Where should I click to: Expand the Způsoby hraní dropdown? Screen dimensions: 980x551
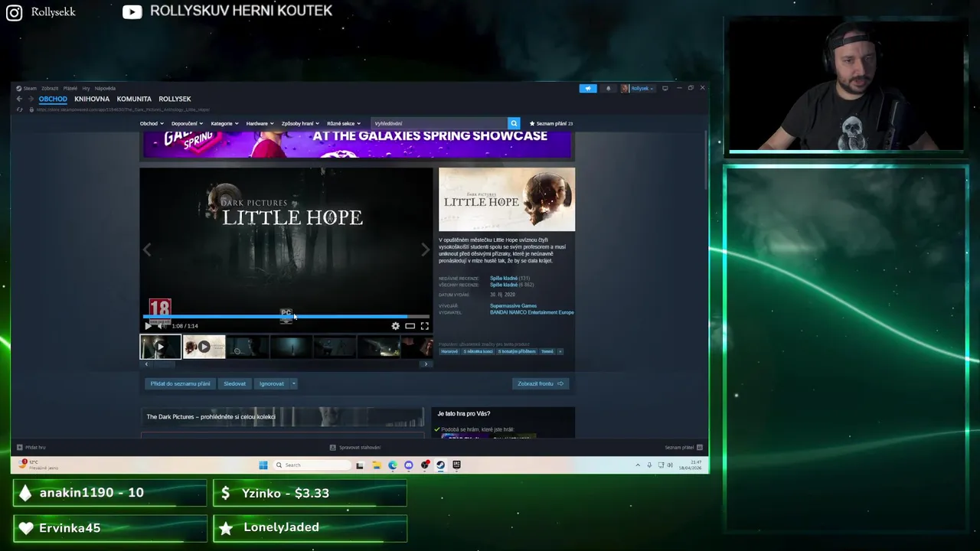tap(300, 123)
